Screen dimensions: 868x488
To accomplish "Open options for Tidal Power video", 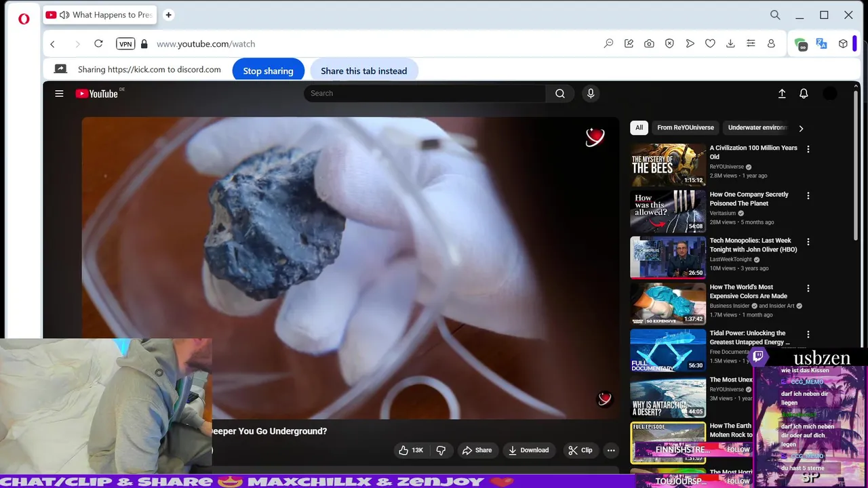I will click(808, 335).
